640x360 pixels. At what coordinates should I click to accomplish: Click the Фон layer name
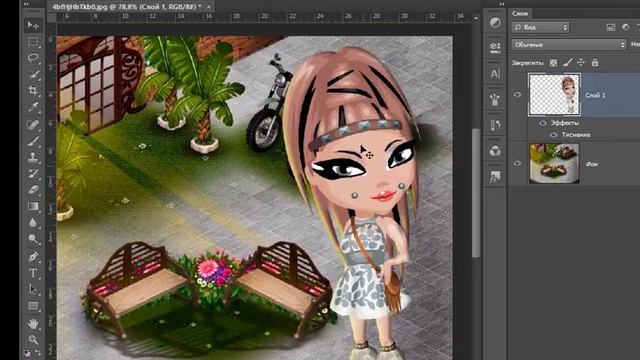[592, 164]
